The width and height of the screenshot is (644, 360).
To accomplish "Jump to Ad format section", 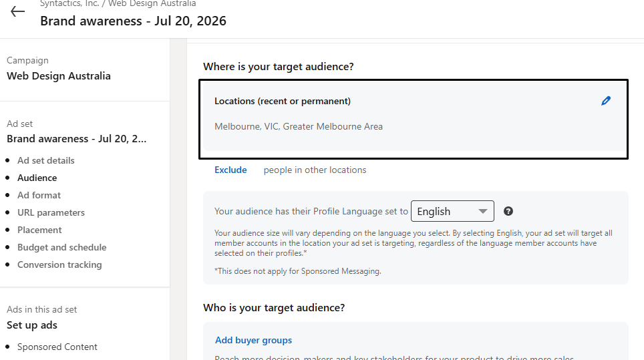I will [39, 196].
